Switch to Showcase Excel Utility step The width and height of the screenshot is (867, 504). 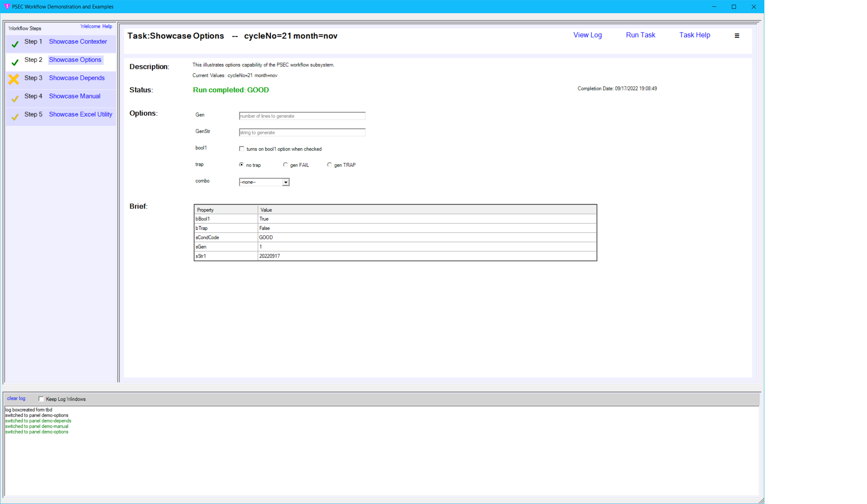81,114
